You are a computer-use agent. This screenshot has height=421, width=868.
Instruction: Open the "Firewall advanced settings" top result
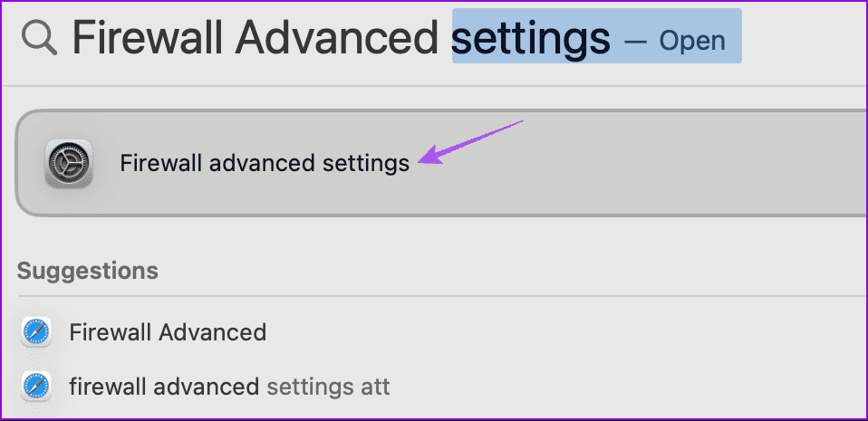point(265,164)
